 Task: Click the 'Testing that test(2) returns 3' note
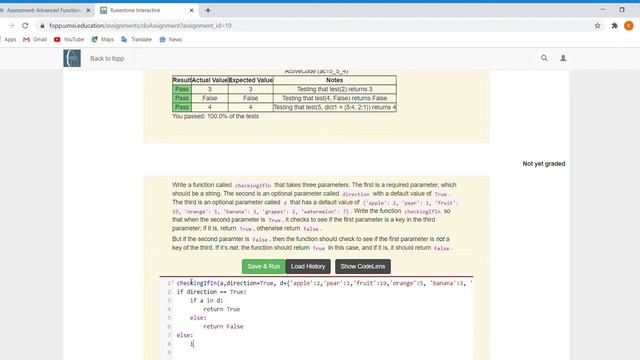pyautogui.click(x=334, y=89)
